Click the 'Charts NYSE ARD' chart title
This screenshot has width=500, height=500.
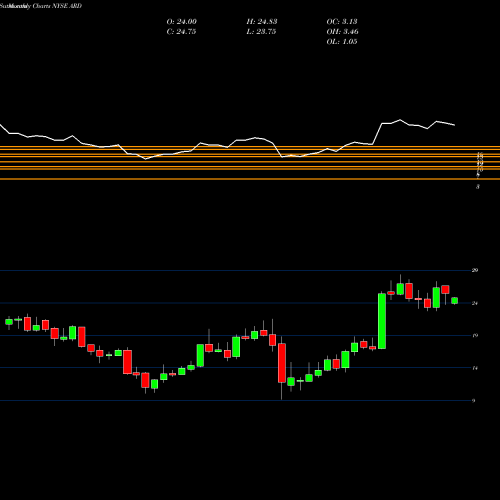(x=57, y=6)
